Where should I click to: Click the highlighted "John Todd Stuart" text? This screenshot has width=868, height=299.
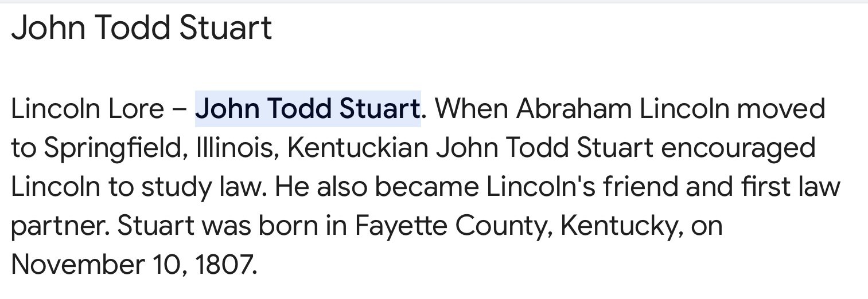point(308,109)
